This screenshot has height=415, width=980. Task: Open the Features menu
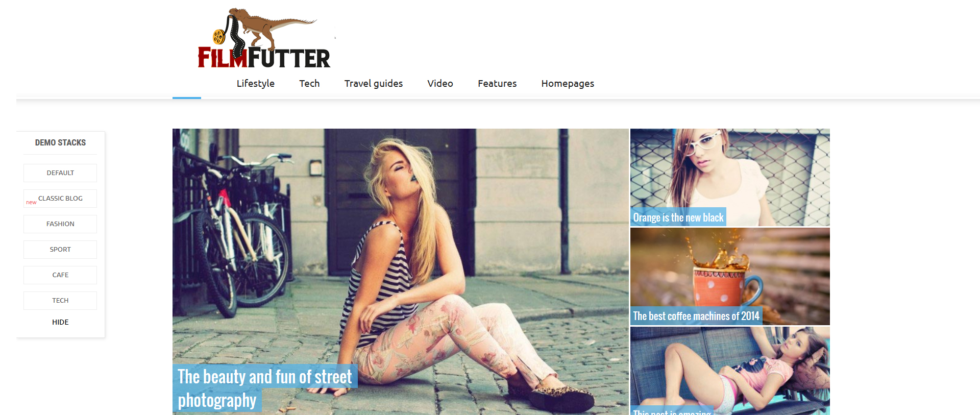pyautogui.click(x=497, y=83)
